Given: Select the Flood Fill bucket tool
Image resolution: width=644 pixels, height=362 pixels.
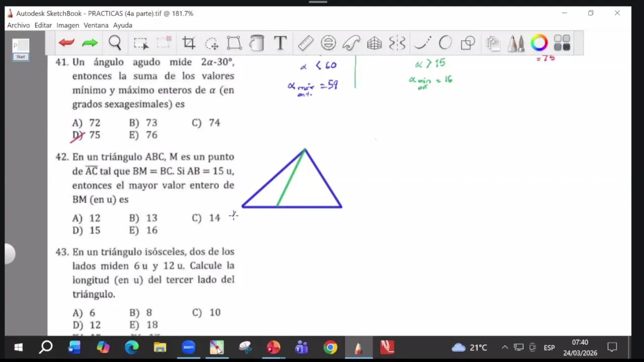Looking at the screenshot, I should [257, 43].
